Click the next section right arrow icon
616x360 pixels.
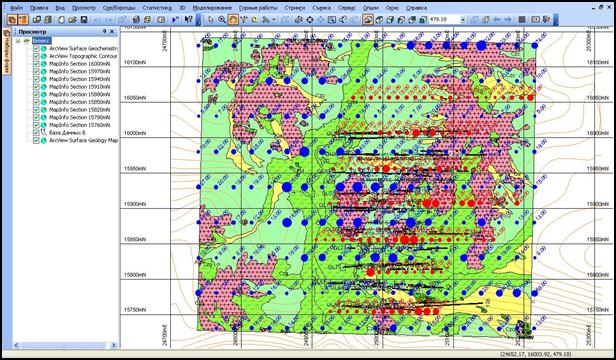point(508,19)
